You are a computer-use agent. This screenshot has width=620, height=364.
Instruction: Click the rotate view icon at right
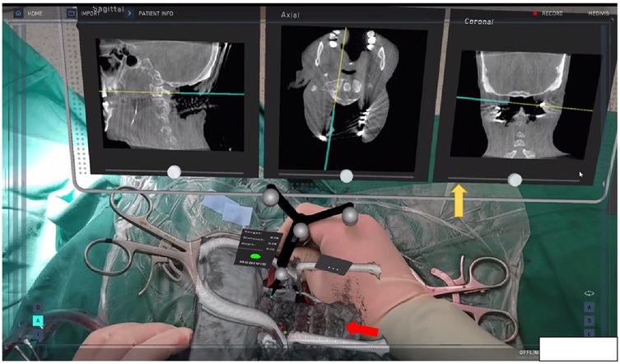[590, 293]
